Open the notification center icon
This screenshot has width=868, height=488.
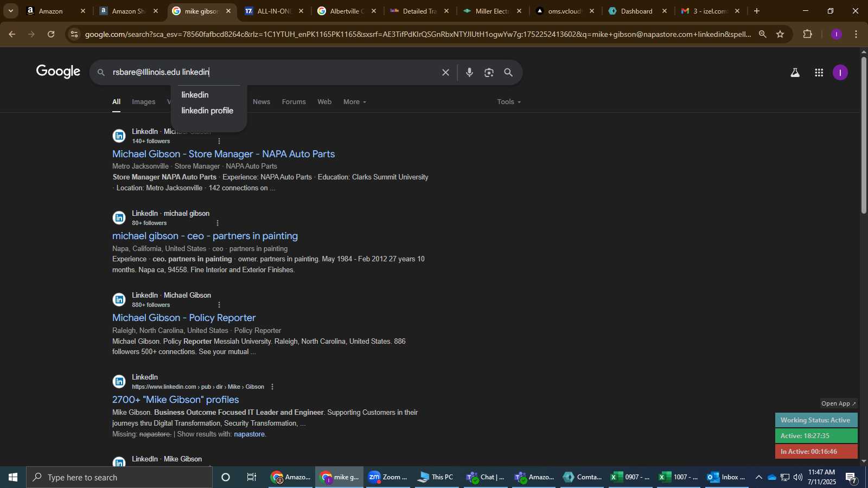851,477
